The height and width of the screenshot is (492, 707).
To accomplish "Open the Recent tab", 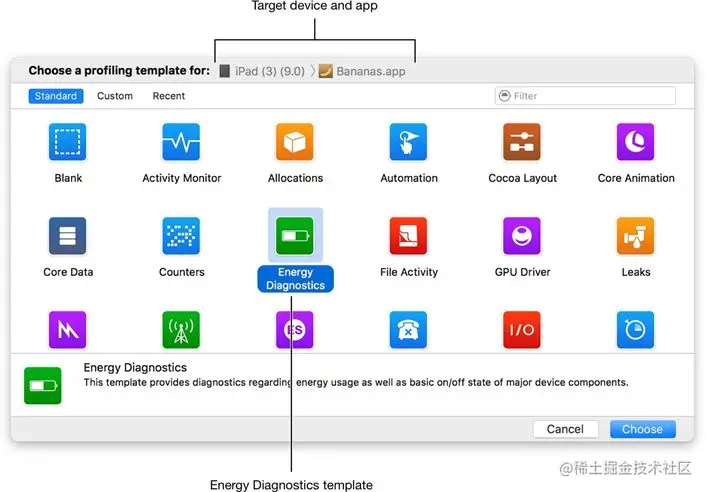I will click(x=169, y=96).
